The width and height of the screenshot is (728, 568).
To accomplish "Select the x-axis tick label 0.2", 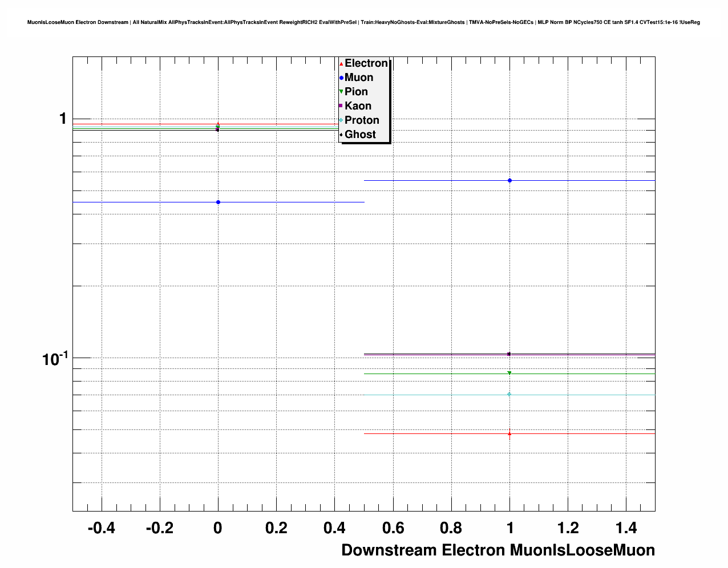I will [x=277, y=528].
